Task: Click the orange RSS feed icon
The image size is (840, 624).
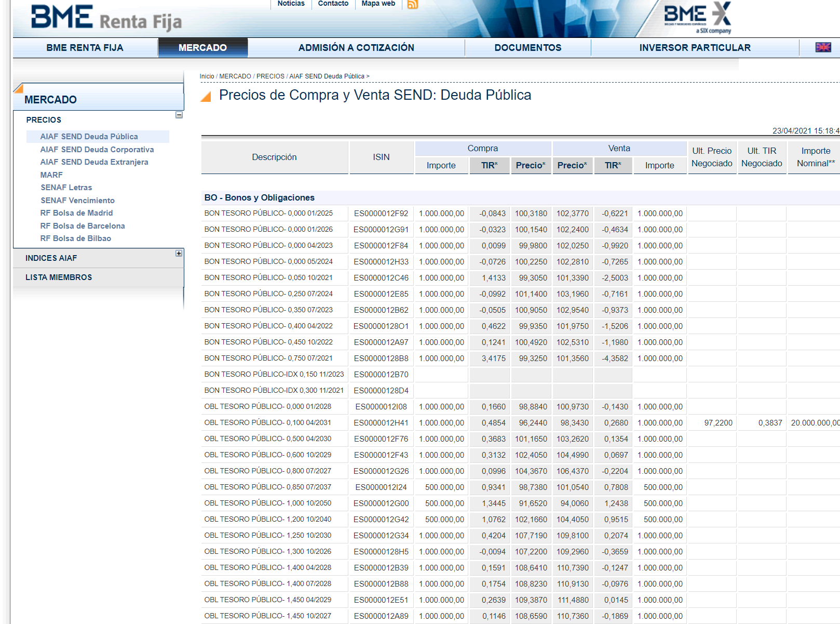Action: pos(413,4)
